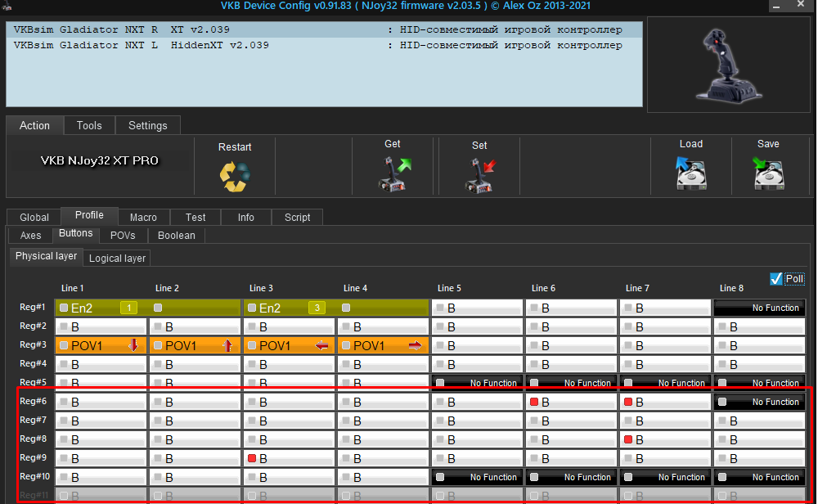Click the POV1 down arrow cell
818x504 pixels.
tap(101, 345)
